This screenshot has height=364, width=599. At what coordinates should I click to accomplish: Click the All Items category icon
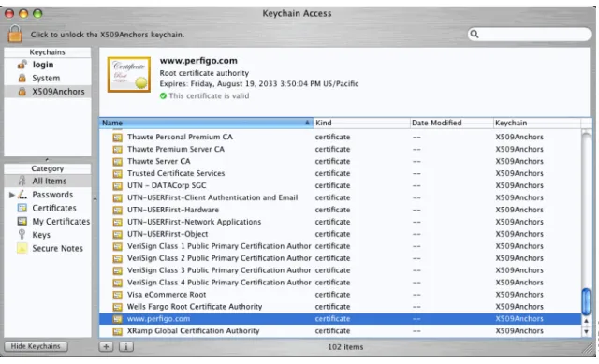click(x=22, y=181)
